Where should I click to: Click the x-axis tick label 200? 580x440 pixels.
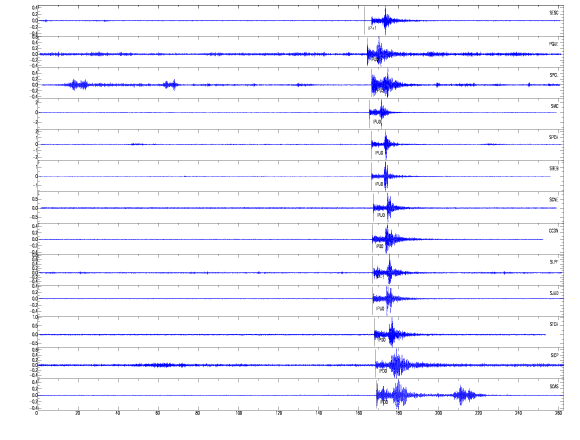pyautogui.click(x=438, y=413)
